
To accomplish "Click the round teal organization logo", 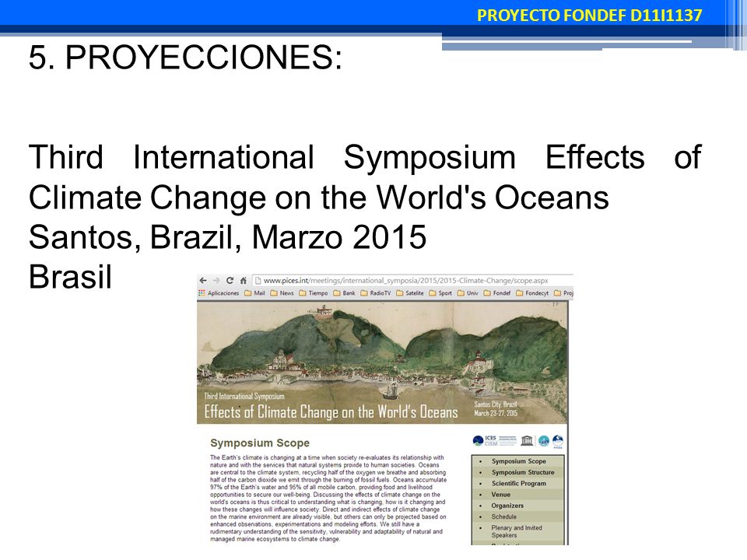I will [544, 441].
